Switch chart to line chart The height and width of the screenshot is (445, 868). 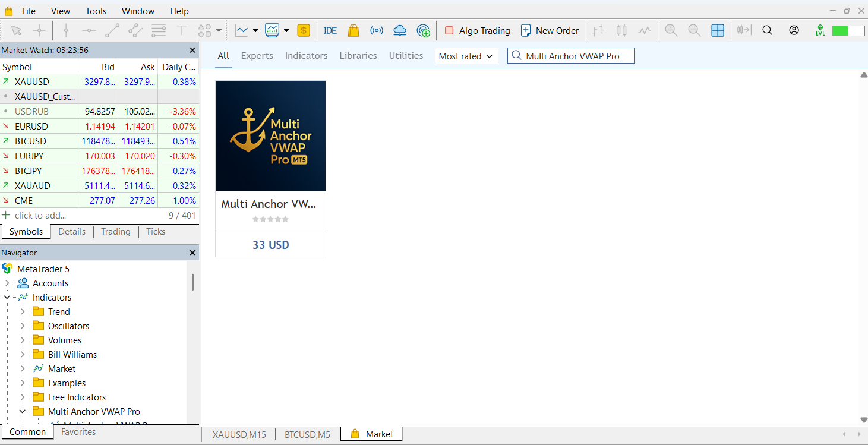click(645, 30)
